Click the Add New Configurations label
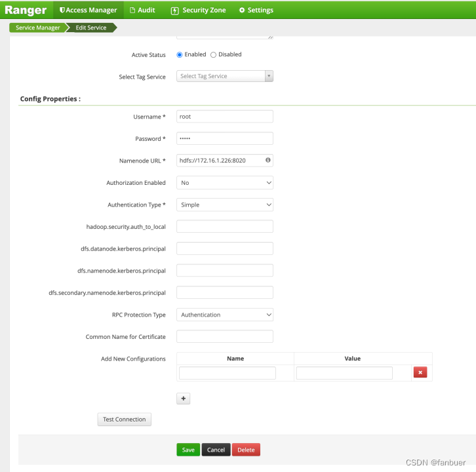 (133, 359)
